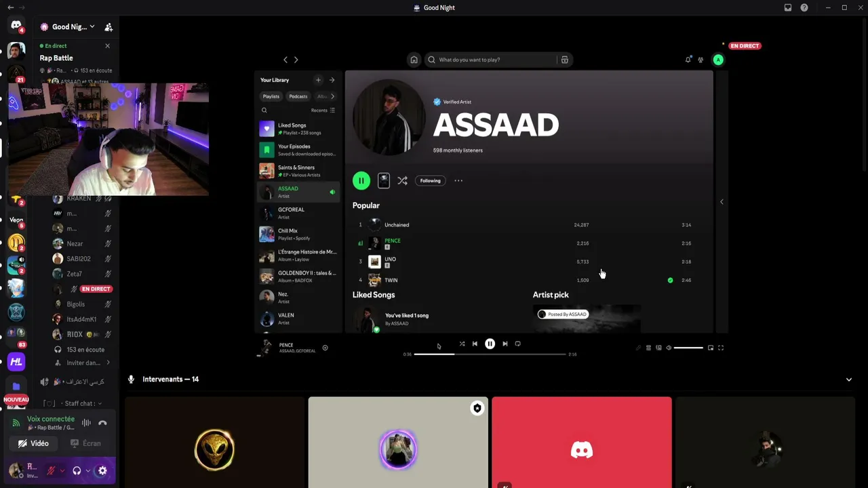This screenshot has height=488, width=868.
Task: Open Chill Mix playlist
Action: pos(298,234)
